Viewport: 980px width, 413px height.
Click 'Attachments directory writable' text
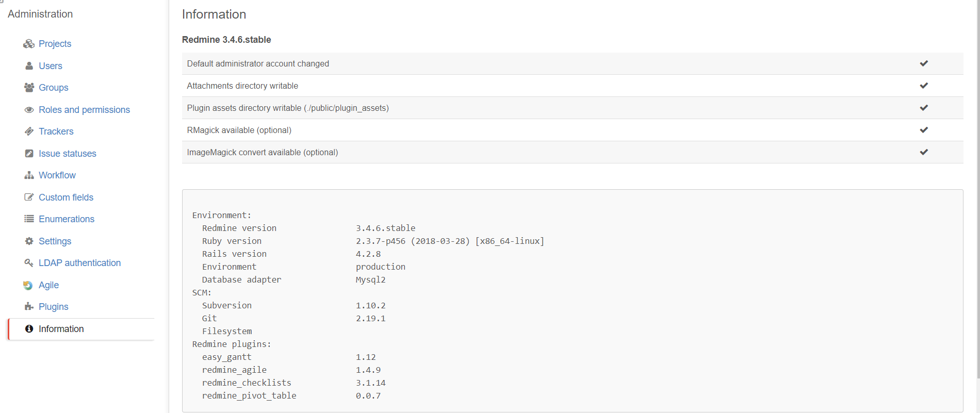pos(242,86)
